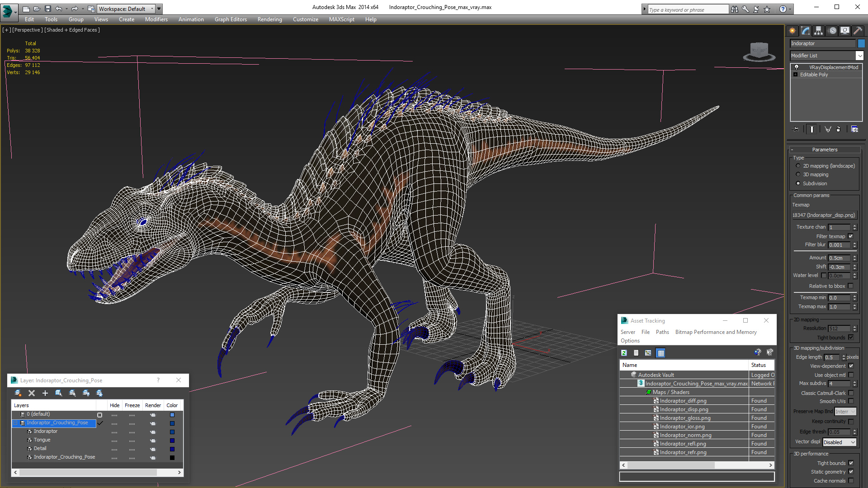Screen dimensions: 868x488
Task: Open the Display command panel tab
Action: [x=844, y=31]
